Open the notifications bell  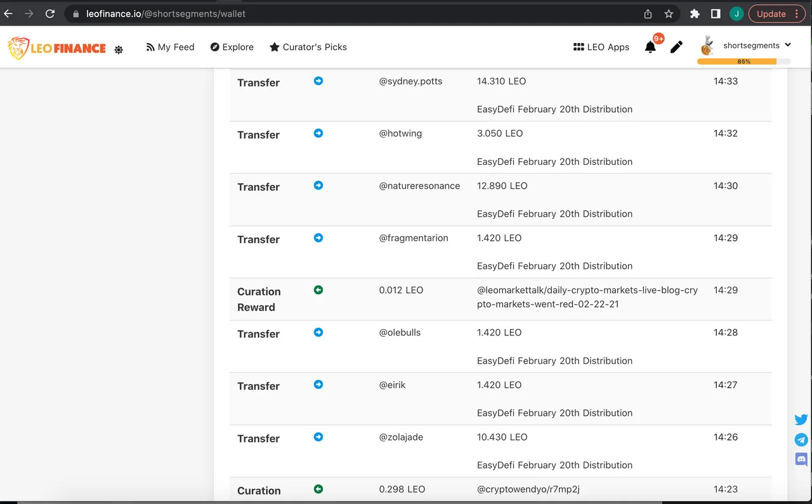tap(650, 47)
